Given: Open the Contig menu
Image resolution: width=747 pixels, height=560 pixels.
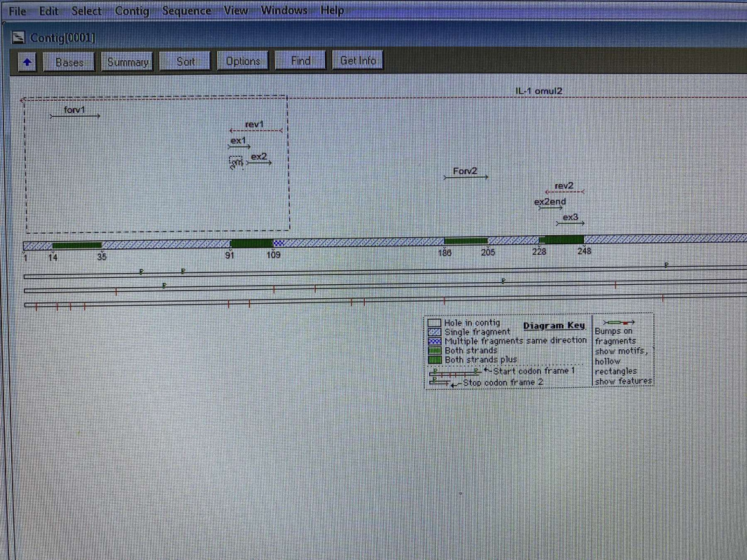Looking at the screenshot, I should tap(132, 11).
